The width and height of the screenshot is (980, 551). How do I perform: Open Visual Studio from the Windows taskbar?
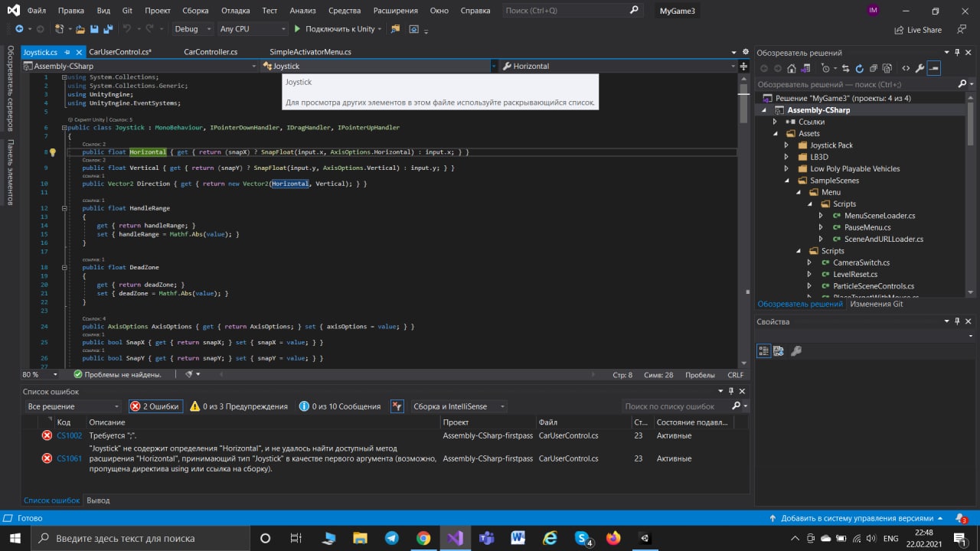pos(455,538)
